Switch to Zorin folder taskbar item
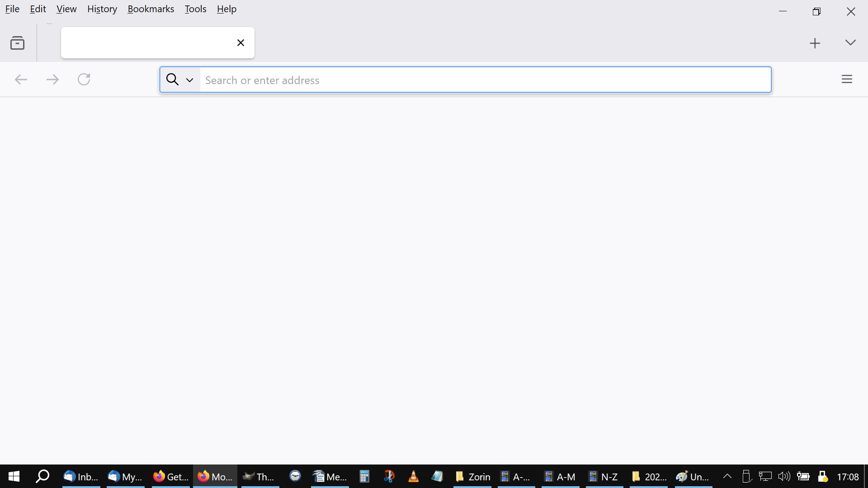The image size is (868, 488). pyautogui.click(x=473, y=477)
